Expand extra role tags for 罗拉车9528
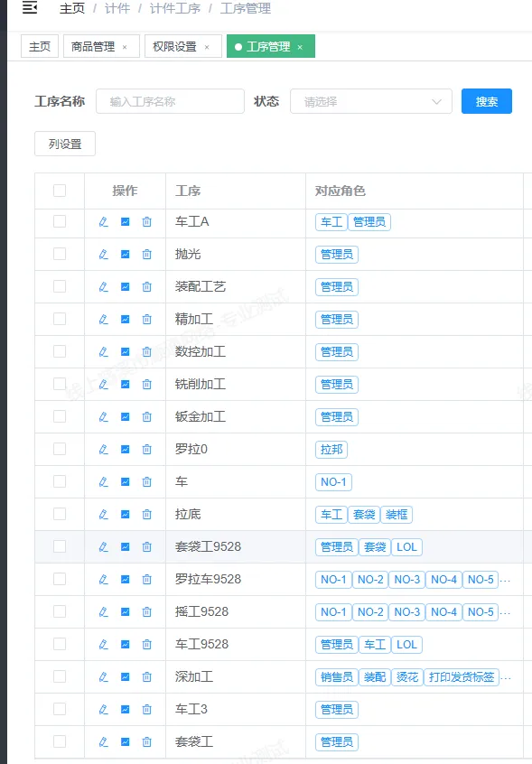 coord(505,581)
